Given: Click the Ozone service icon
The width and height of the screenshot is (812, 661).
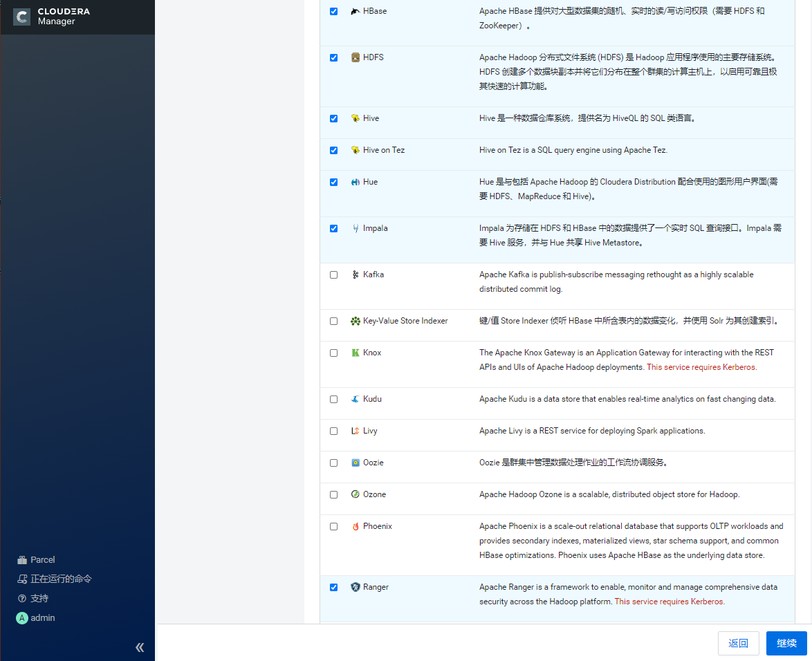Looking at the screenshot, I should coord(356,494).
